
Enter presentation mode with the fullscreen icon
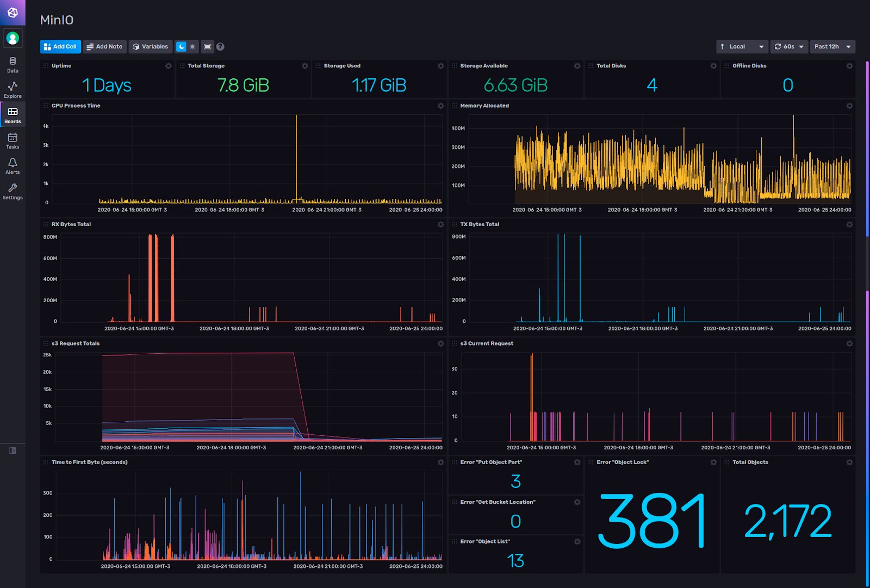tap(208, 47)
